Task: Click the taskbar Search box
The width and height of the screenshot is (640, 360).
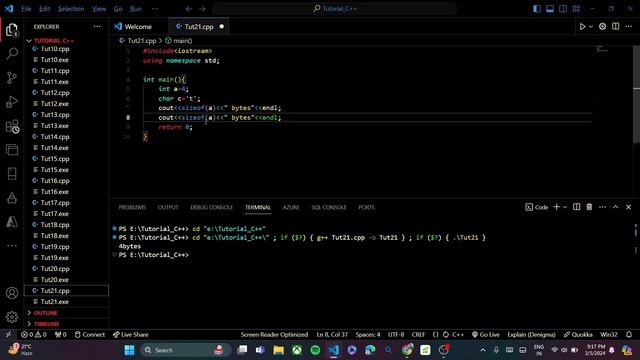Action: pos(185,350)
